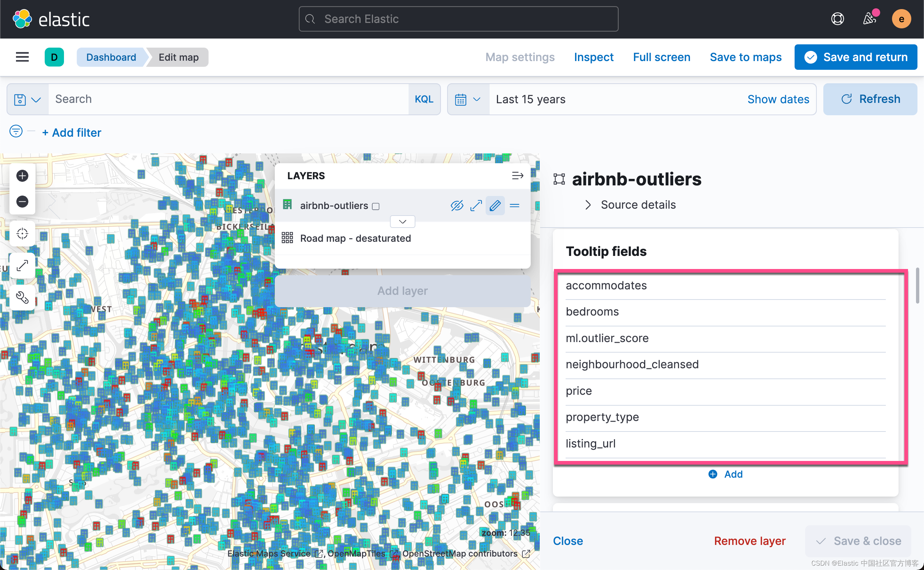Open the date quick menu calendar

tap(468, 99)
